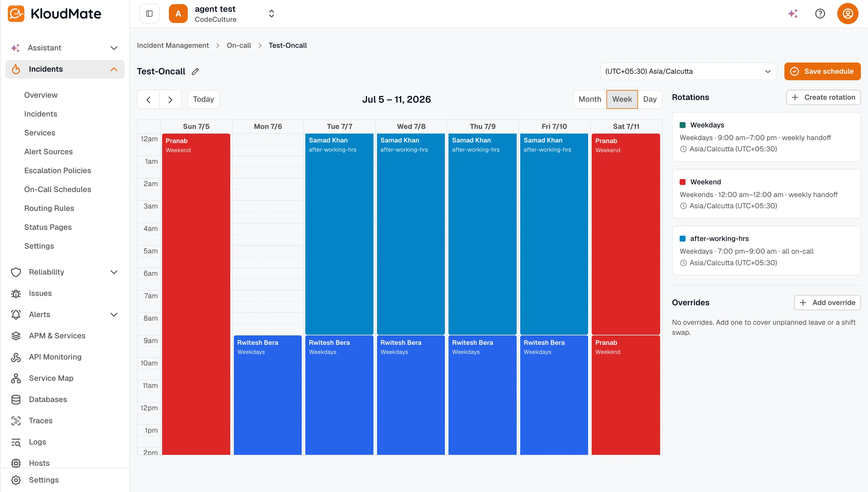Click the Service Map nodes icon
Viewport: 868px width, 492px height.
16,378
